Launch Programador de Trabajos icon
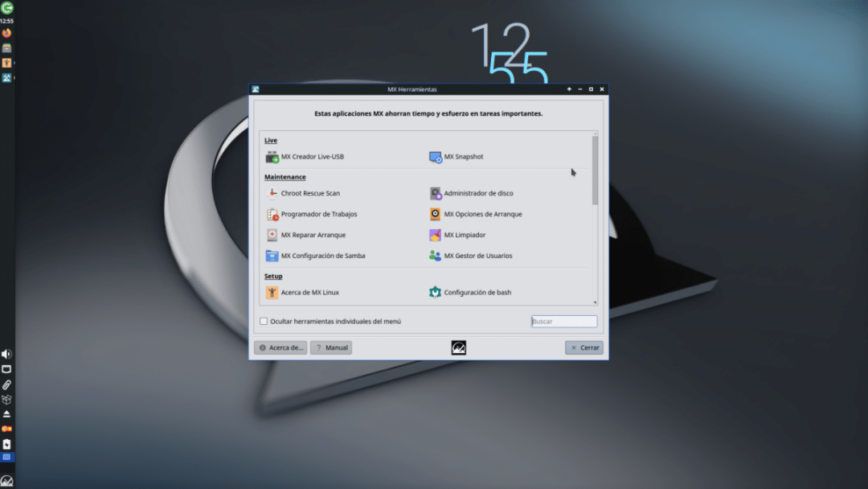 click(x=272, y=214)
